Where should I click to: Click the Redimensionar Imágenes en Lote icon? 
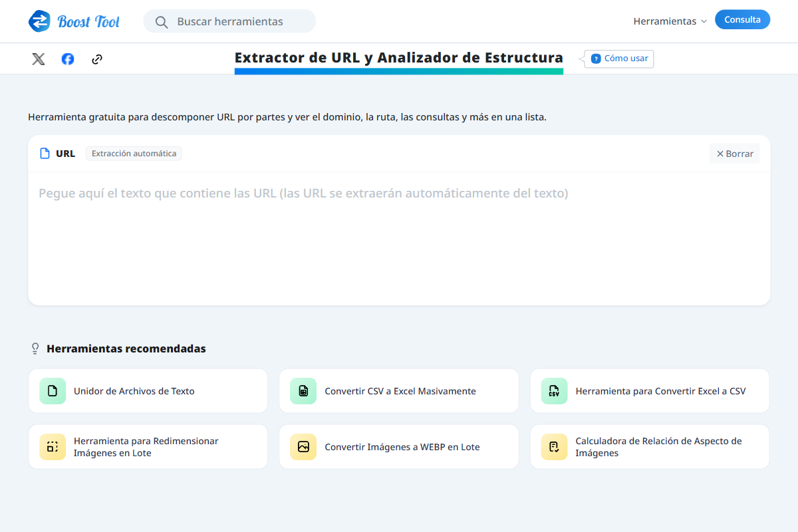coord(53,447)
